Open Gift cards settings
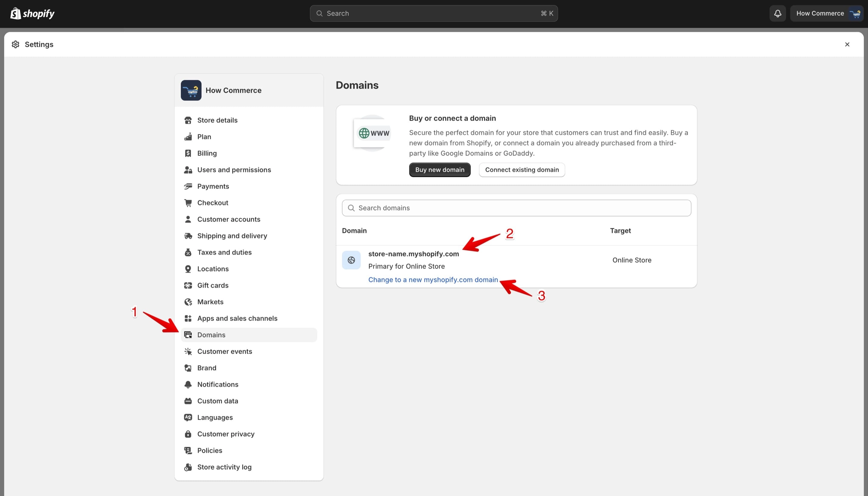The width and height of the screenshot is (868, 496). [x=249, y=285]
